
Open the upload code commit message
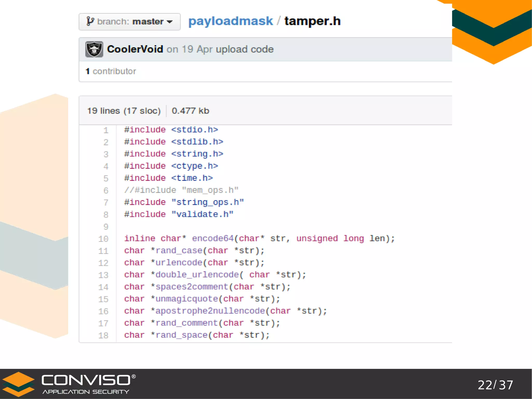click(x=244, y=49)
